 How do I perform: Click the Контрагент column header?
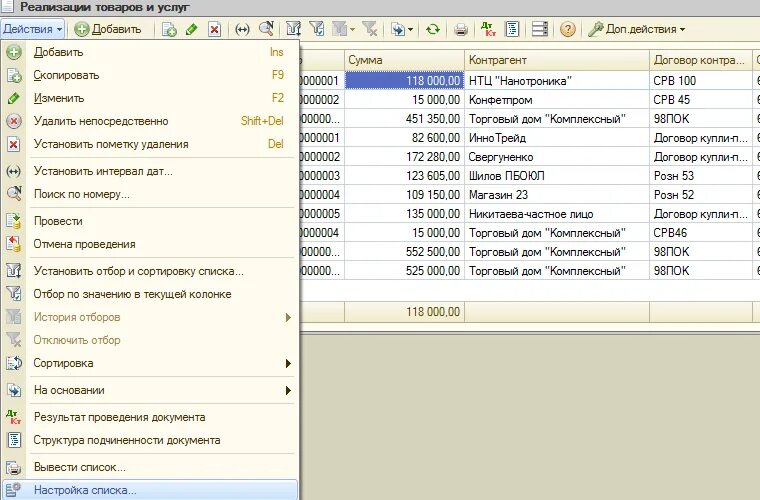pos(557,60)
